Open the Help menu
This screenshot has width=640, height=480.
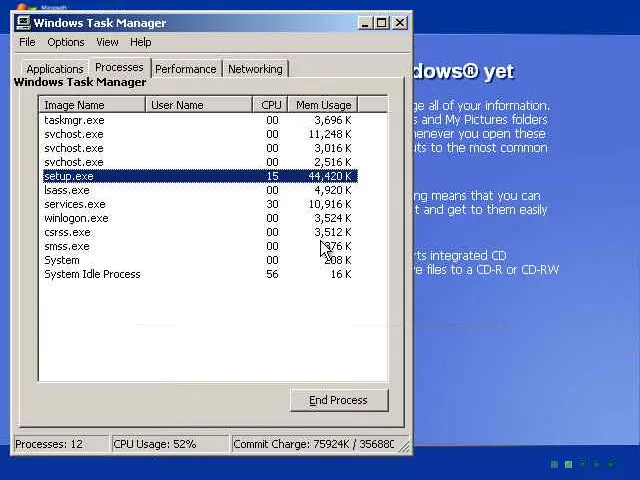(140, 42)
